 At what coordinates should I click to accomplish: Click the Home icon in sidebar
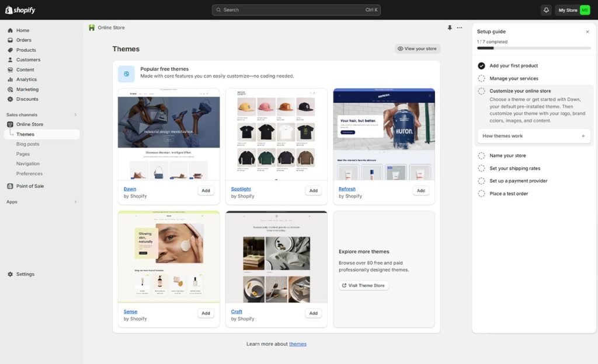(x=11, y=30)
